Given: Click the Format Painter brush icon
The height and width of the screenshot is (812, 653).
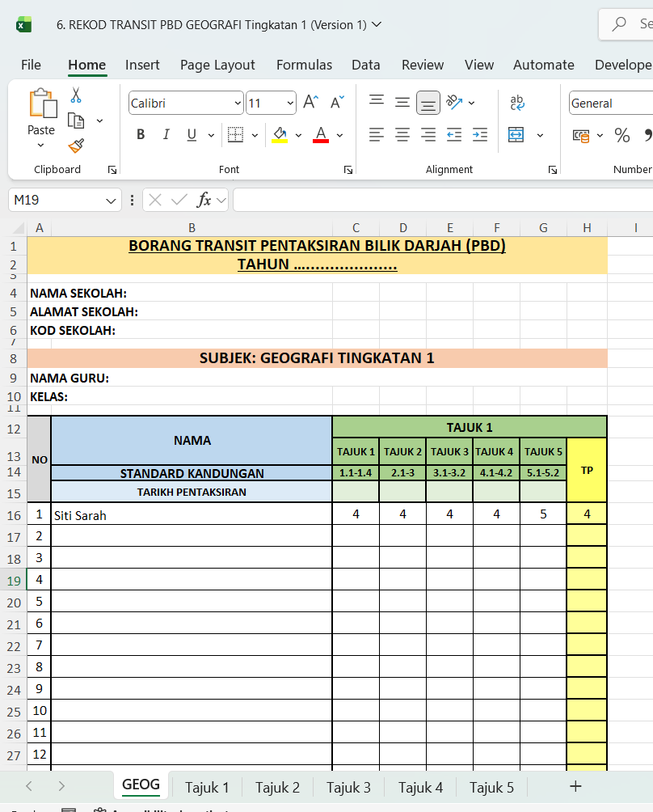Looking at the screenshot, I should [x=76, y=146].
